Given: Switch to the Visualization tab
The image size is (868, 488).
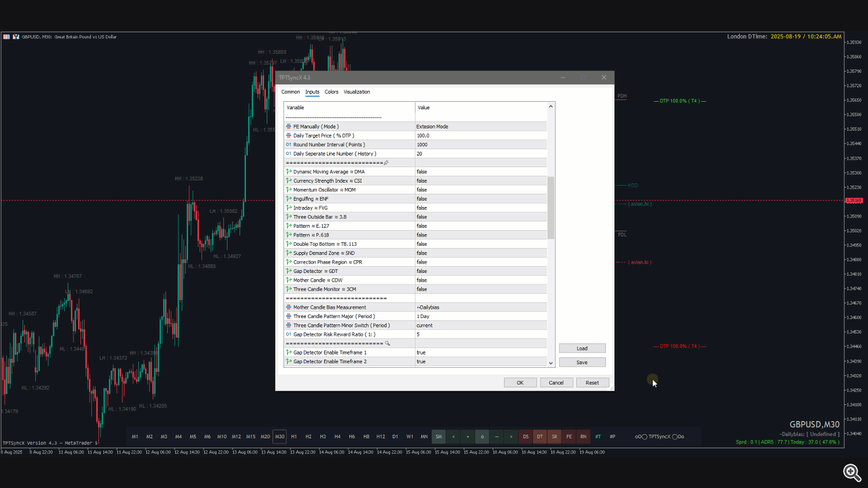Looking at the screenshot, I should [x=356, y=92].
